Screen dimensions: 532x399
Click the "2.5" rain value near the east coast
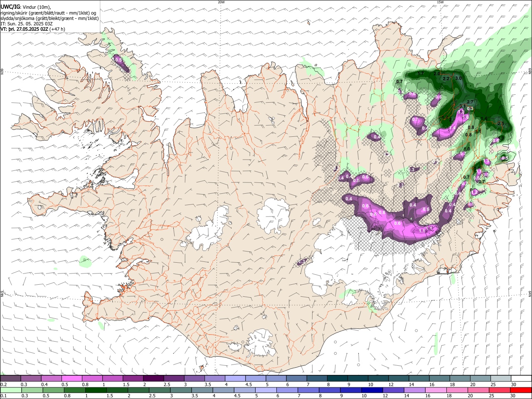point(500,123)
